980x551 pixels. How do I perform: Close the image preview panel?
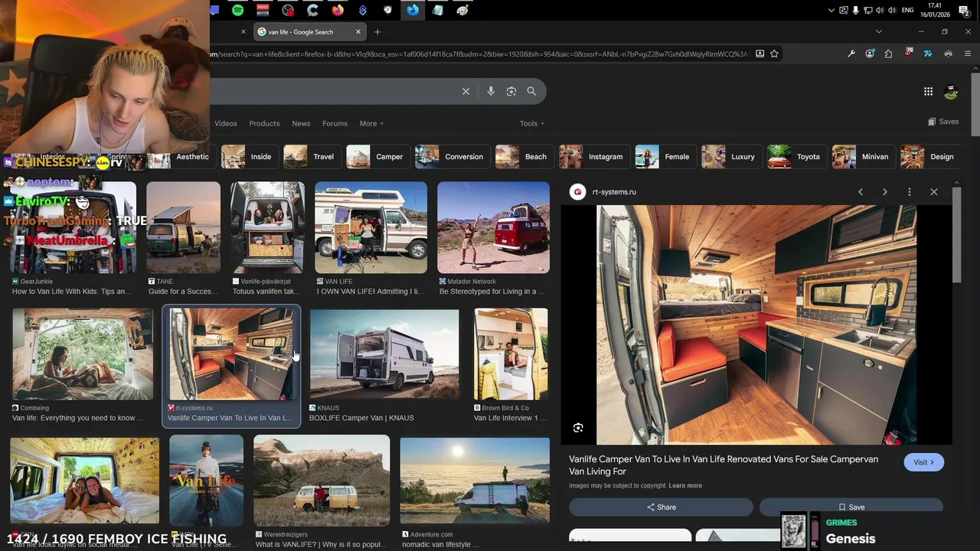tap(934, 192)
